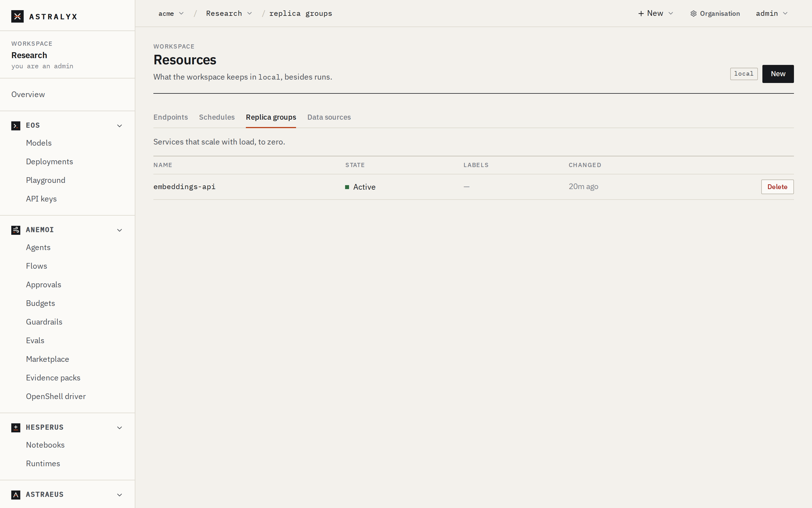This screenshot has height=508, width=812.
Task: Open the Overview page in the sidebar
Action: pos(28,95)
